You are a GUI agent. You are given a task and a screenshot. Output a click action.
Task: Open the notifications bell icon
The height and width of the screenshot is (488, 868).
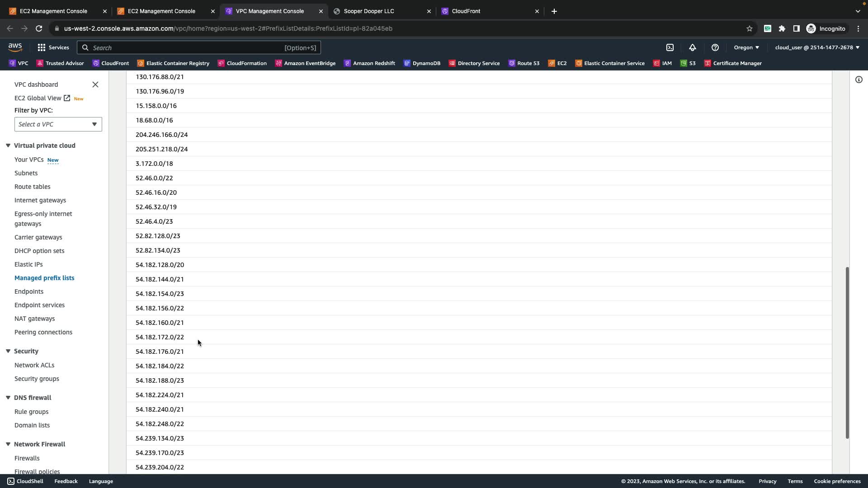point(693,47)
